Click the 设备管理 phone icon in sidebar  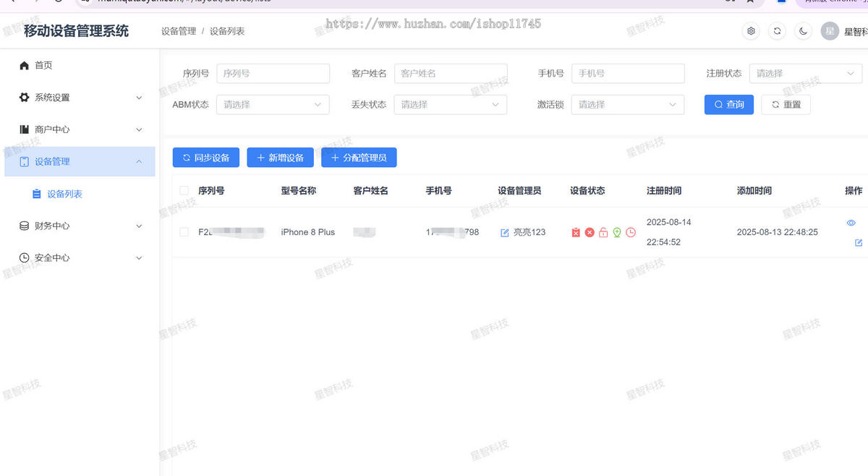tap(24, 161)
